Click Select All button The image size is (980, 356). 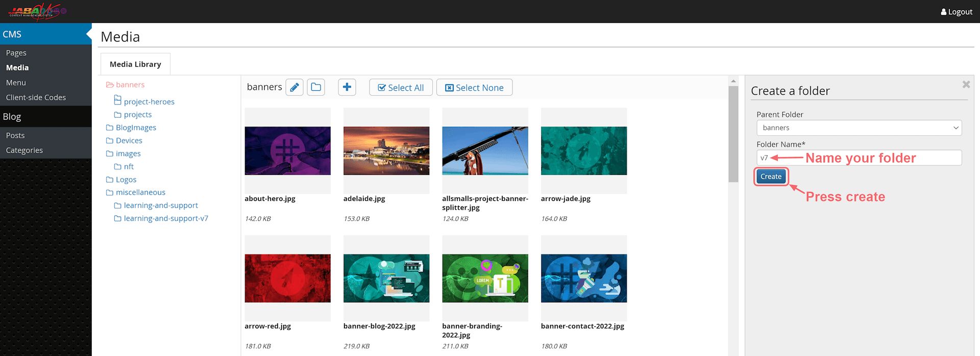point(401,87)
